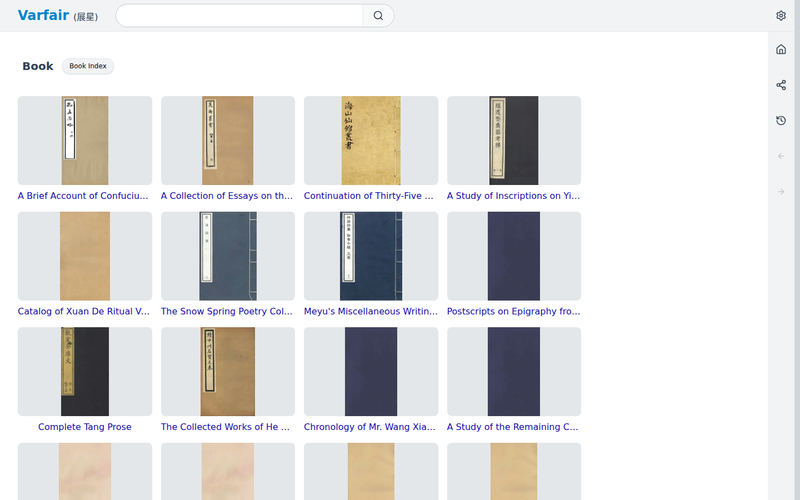This screenshot has height=500, width=800.
Task: Go to home via sidebar icon
Action: [781, 49]
